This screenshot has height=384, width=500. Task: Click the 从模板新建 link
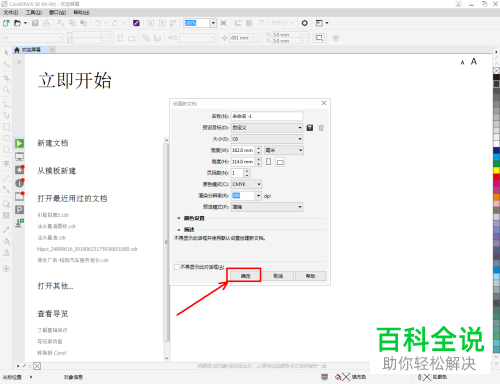point(56,171)
